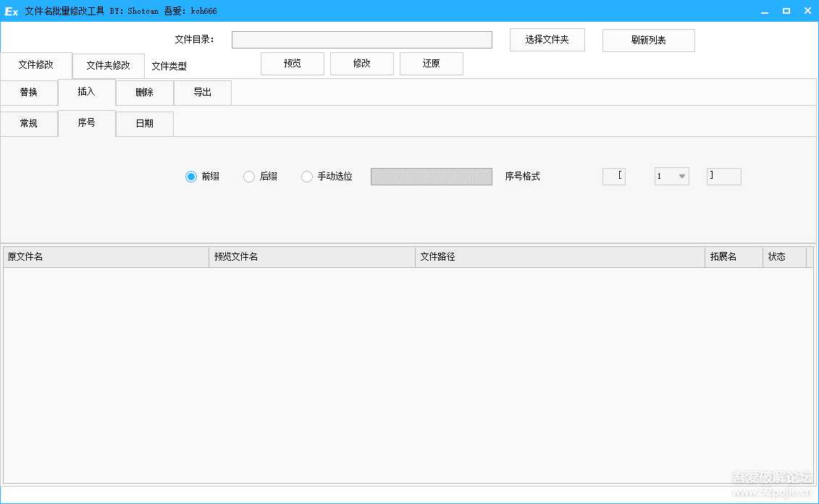
Task: Switch to the 常规 tab
Action: click(29, 123)
